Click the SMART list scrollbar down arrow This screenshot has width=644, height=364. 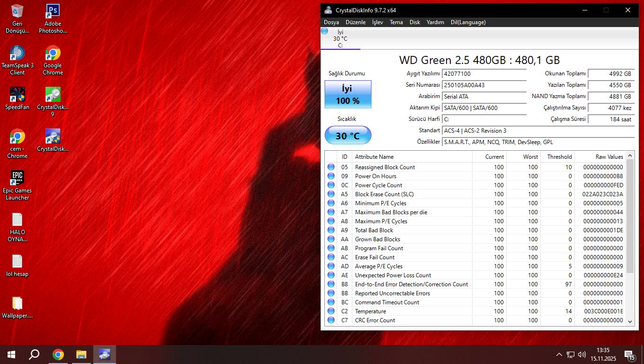[630, 321]
